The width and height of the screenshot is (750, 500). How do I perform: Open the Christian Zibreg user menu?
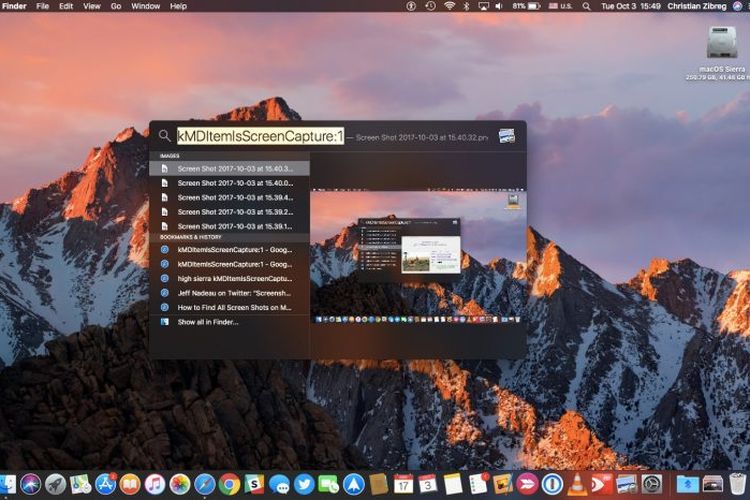pos(696,6)
